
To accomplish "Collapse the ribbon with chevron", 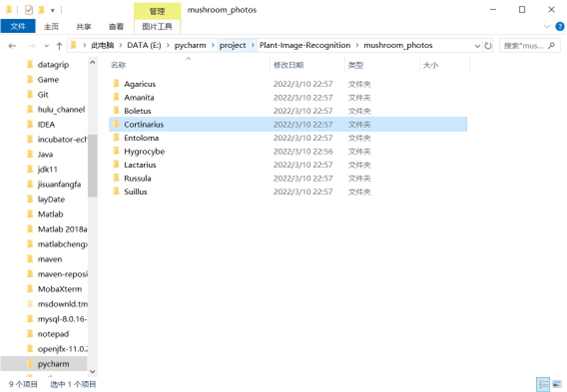I will pyautogui.click(x=546, y=26).
